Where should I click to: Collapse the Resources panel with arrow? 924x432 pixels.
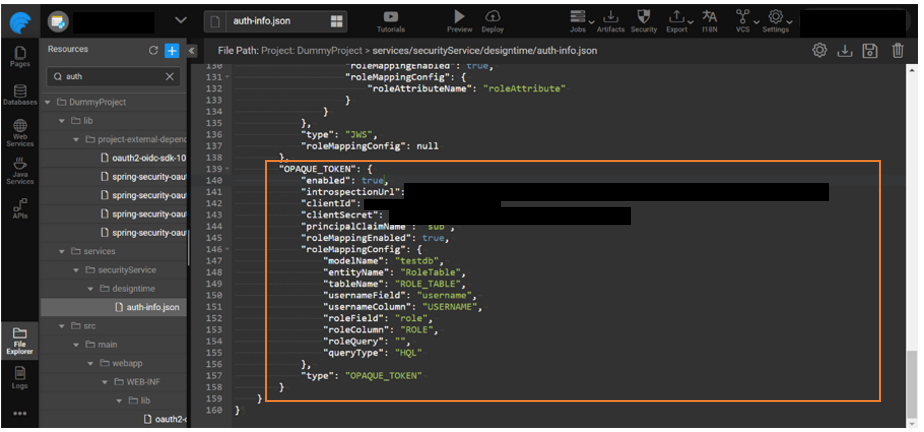click(191, 50)
